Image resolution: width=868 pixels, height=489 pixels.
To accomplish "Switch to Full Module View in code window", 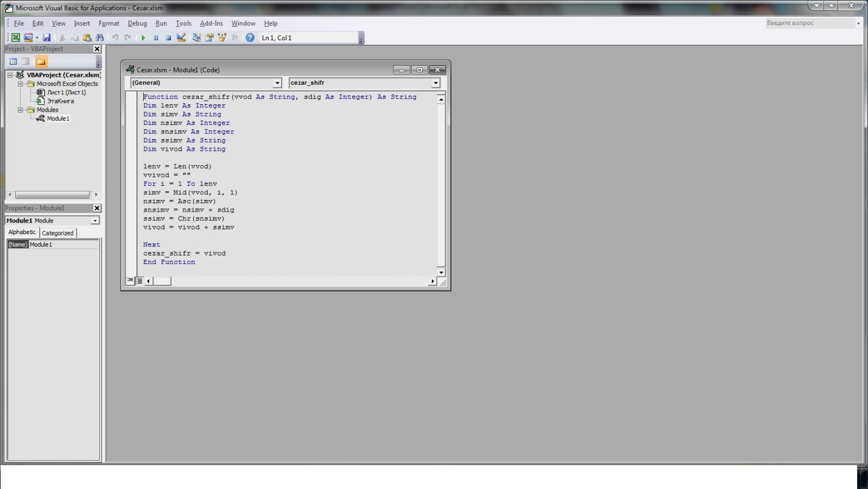I will pyautogui.click(x=139, y=281).
